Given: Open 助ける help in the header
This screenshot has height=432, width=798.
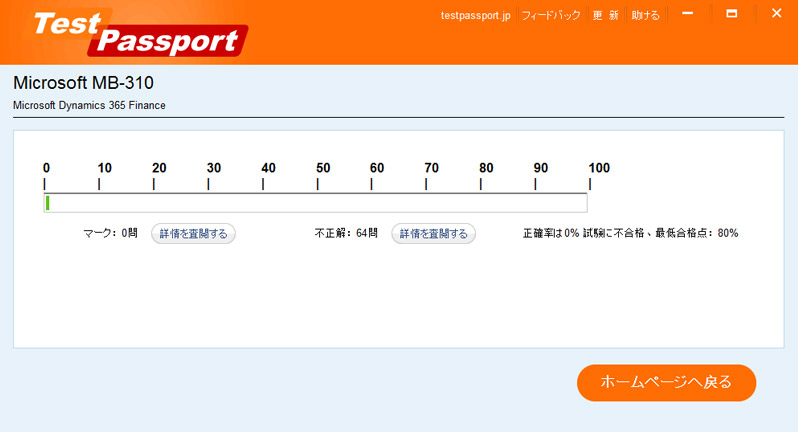Looking at the screenshot, I should click(x=645, y=16).
